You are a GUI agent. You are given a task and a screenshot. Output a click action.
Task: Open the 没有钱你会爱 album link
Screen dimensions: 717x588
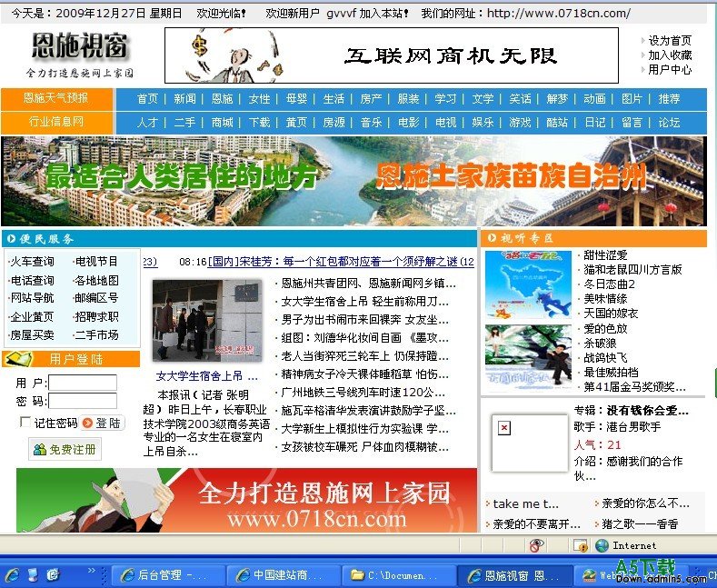point(648,411)
